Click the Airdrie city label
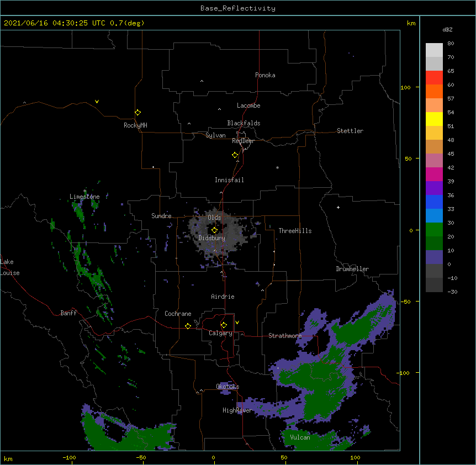Image resolution: width=476 pixels, height=465 pixels. [x=223, y=297]
